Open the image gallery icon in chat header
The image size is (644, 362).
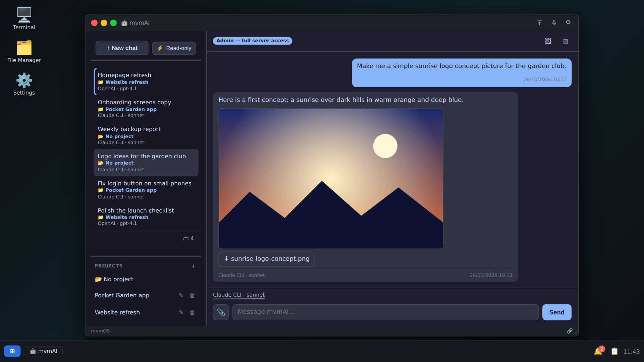tap(548, 41)
